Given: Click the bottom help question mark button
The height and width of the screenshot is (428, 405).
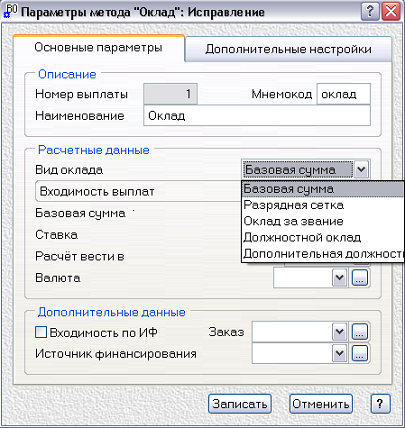Looking at the screenshot, I should tap(380, 404).
